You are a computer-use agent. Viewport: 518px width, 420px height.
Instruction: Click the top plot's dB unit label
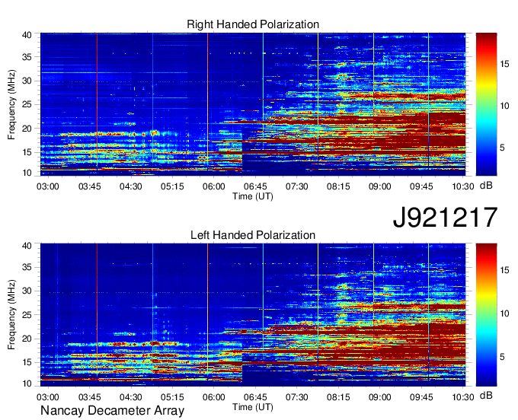486,185
